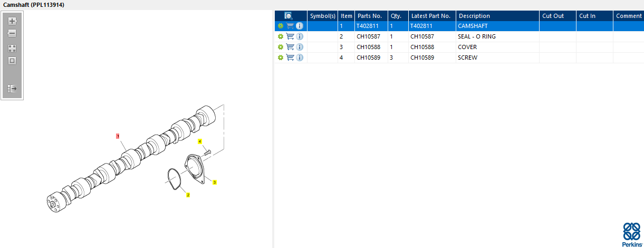644x248 pixels.
Task: Sort by the Item column header
Action: click(x=347, y=16)
